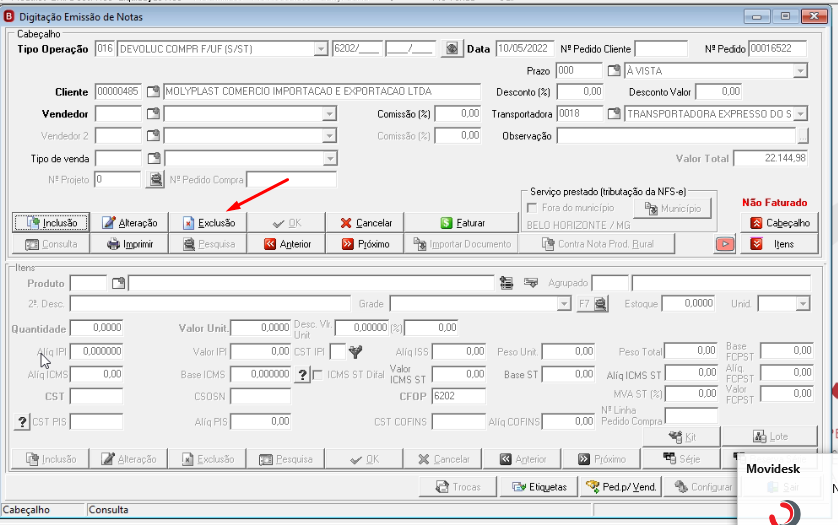Click the Transportadora lookup icon

click(x=614, y=113)
